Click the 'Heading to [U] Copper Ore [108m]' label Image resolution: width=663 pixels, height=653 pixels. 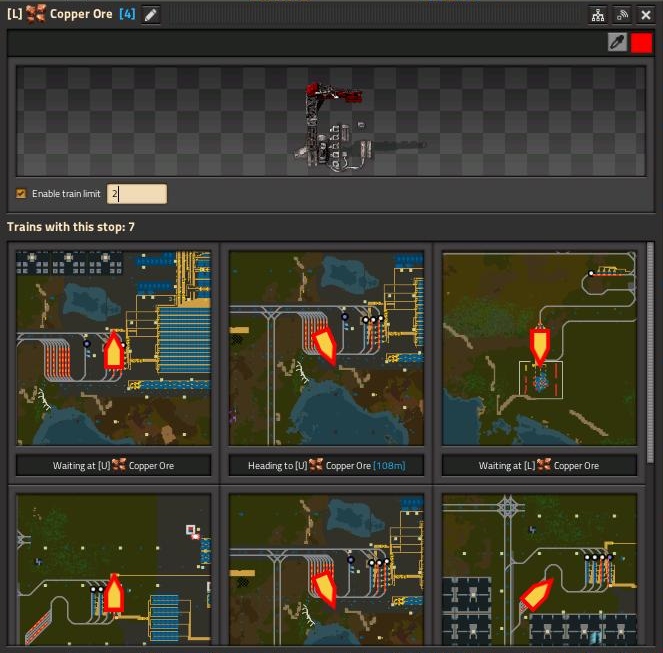click(326, 466)
